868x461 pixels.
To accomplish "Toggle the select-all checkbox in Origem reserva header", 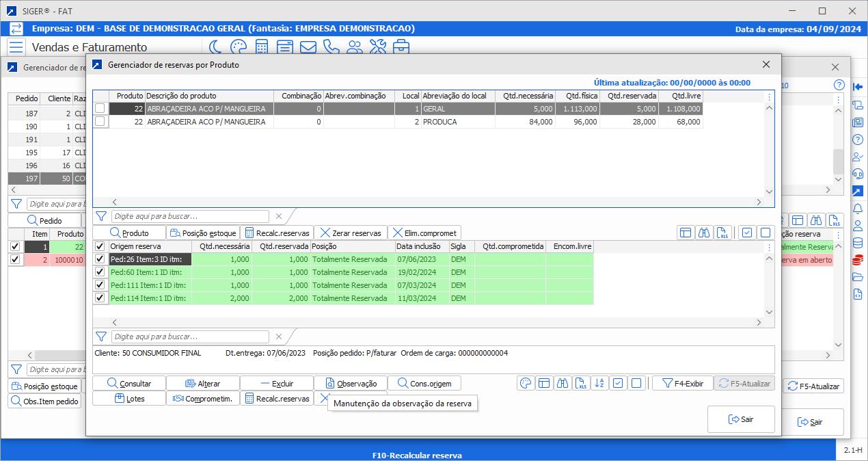I will [100, 246].
